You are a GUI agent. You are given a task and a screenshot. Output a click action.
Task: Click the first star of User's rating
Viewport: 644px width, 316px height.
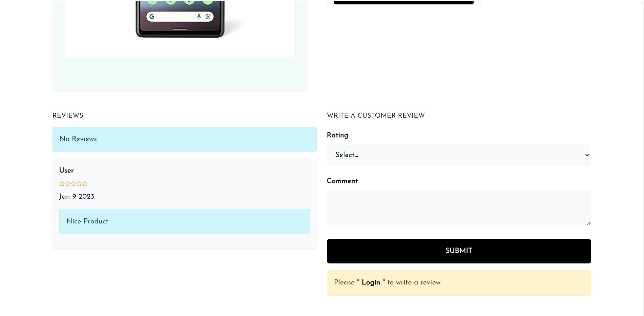(62, 183)
